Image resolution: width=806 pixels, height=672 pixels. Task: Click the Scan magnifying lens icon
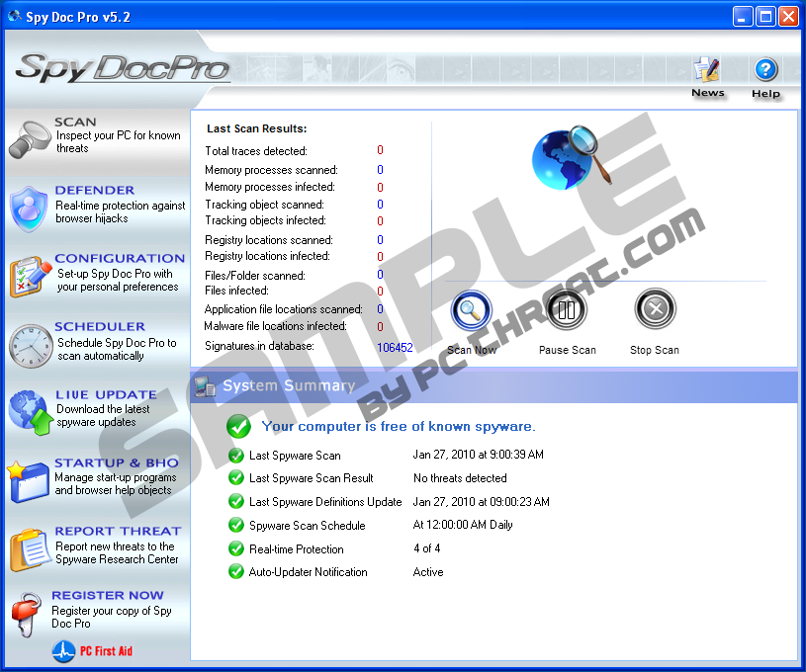[30, 139]
